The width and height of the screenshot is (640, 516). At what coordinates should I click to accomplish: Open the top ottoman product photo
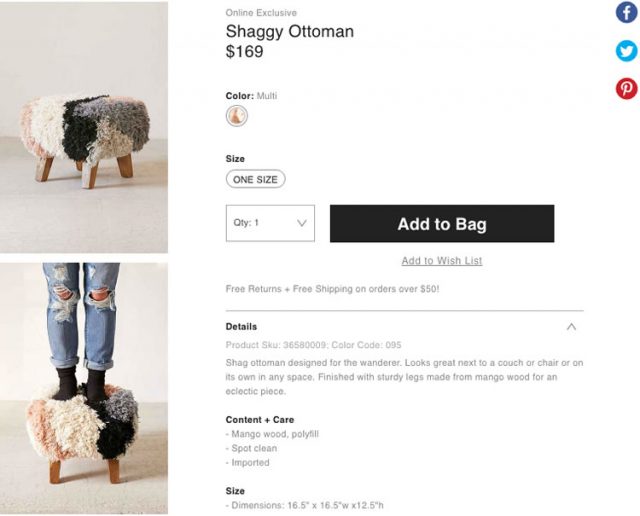pyautogui.click(x=84, y=127)
